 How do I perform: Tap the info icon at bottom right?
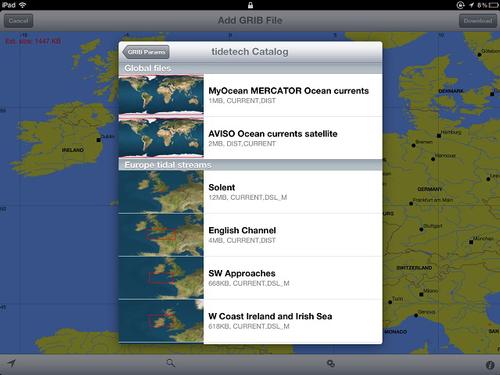[x=490, y=365]
